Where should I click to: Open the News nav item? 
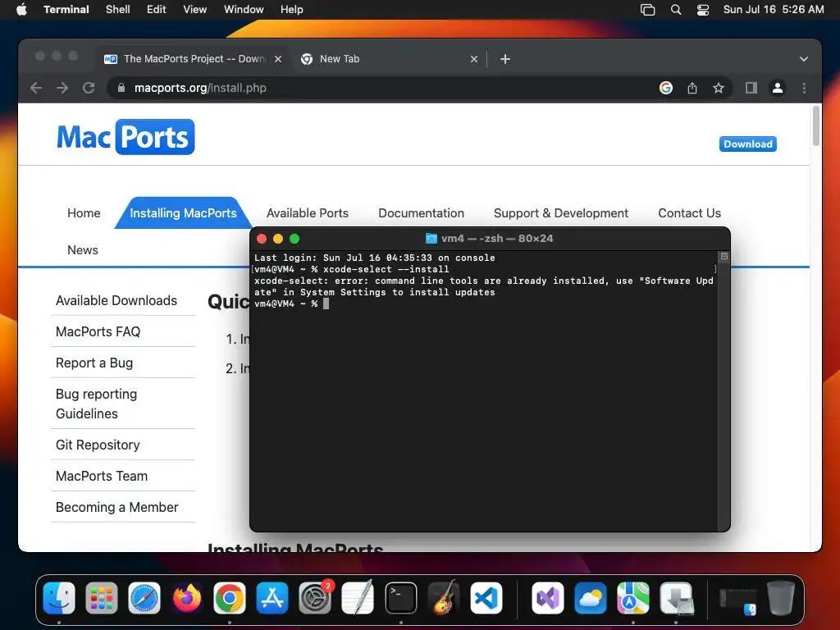click(83, 250)
